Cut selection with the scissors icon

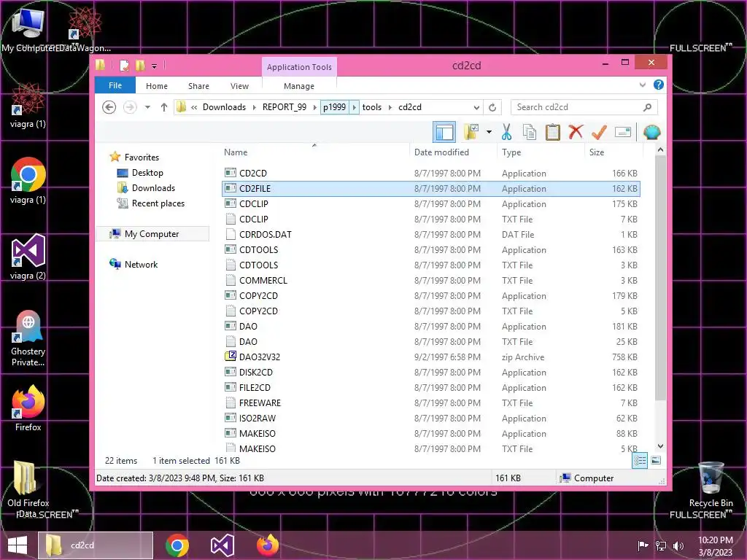click(506, 132)
